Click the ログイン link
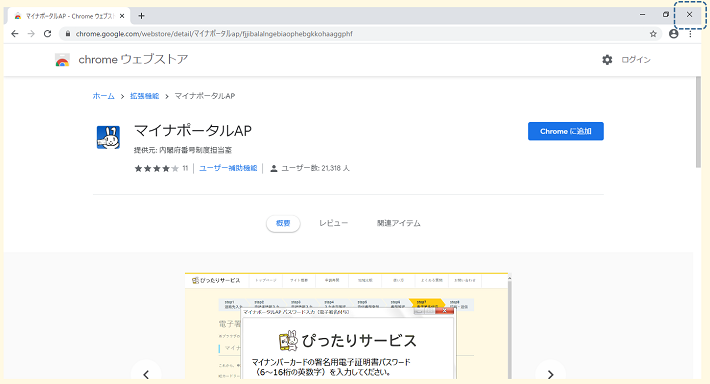 point(636,60)
